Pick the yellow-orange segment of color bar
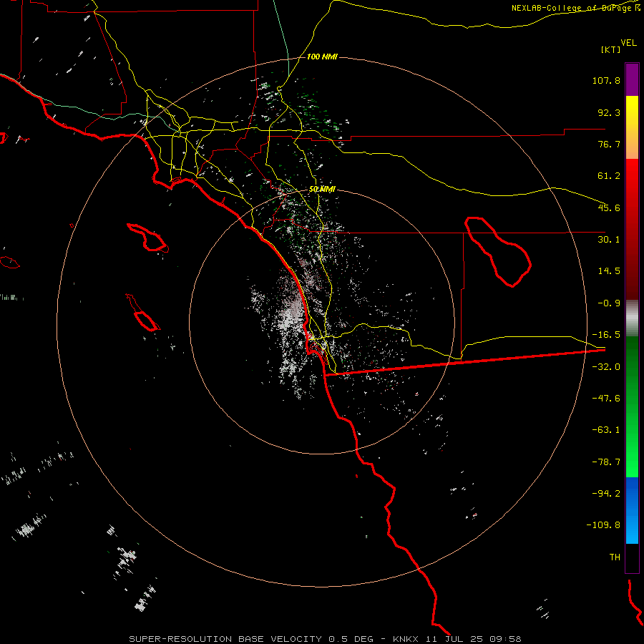 coord(632,127)
